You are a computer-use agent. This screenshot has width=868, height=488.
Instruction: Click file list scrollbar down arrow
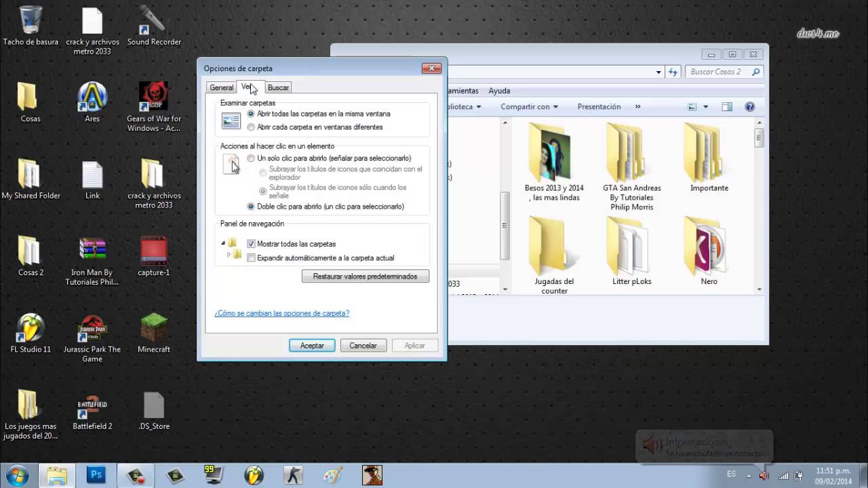pyautogui.click(x=759, y=289)
